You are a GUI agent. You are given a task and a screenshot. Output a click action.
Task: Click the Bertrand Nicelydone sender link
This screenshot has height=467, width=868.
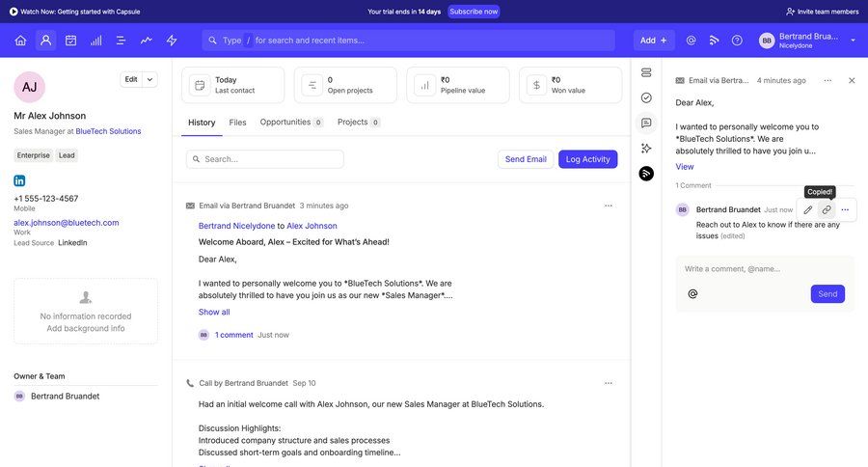237,226
